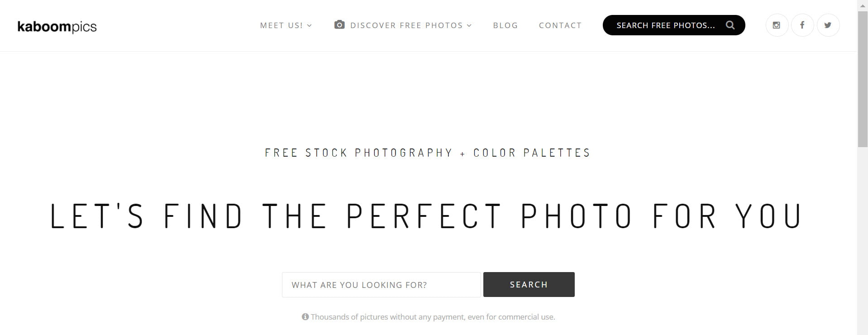
Task: Open the Instagram profile icon
Action: (777, 25)
